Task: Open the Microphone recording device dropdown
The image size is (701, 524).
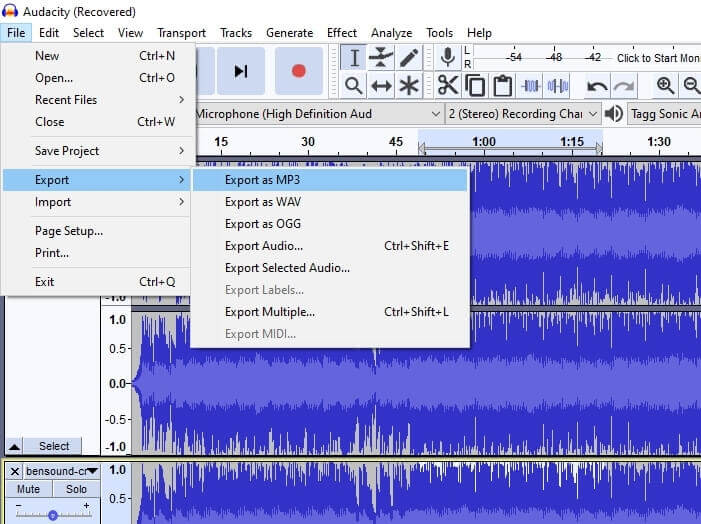Action: [x=317, y=114]
